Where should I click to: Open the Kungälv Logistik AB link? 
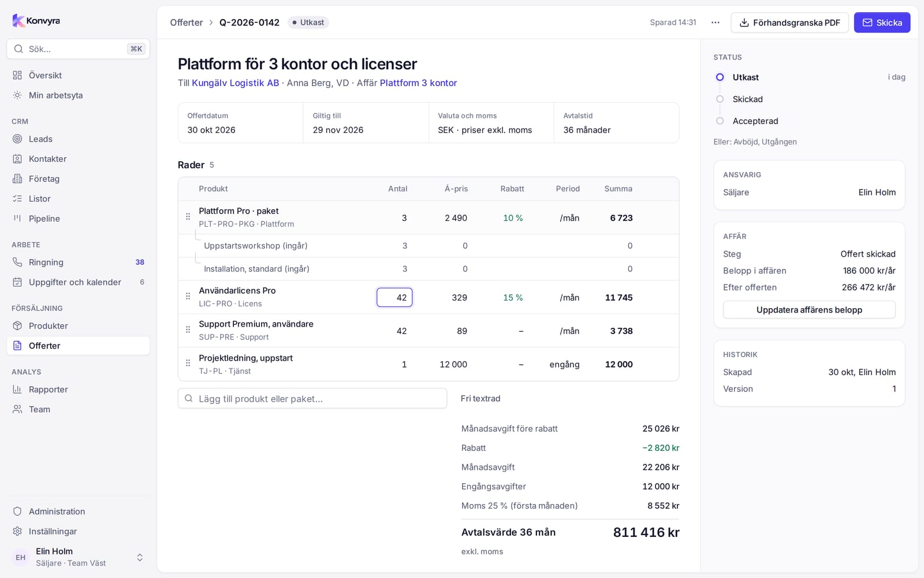235,83
